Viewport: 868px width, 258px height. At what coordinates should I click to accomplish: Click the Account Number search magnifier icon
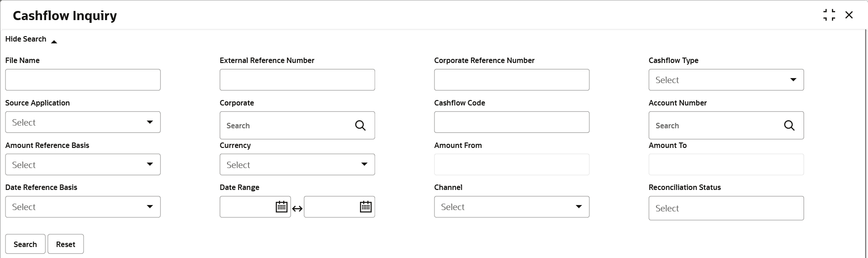(789, 126)
